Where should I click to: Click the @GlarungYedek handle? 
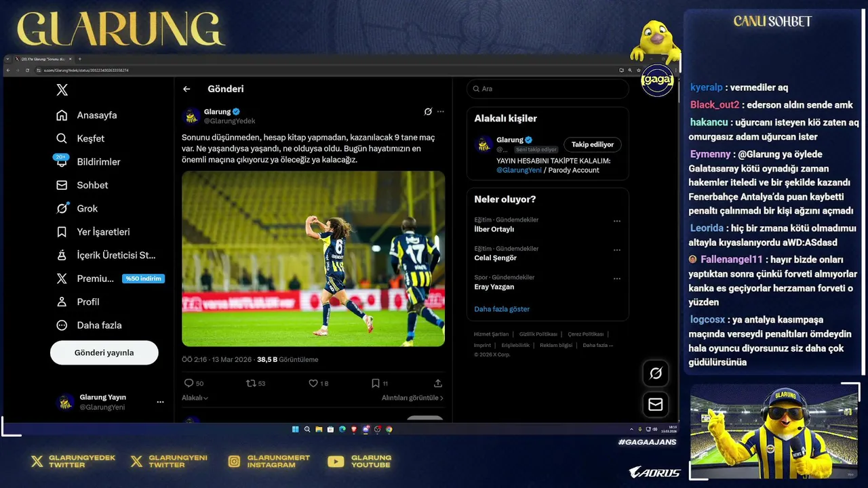(230, 121)
